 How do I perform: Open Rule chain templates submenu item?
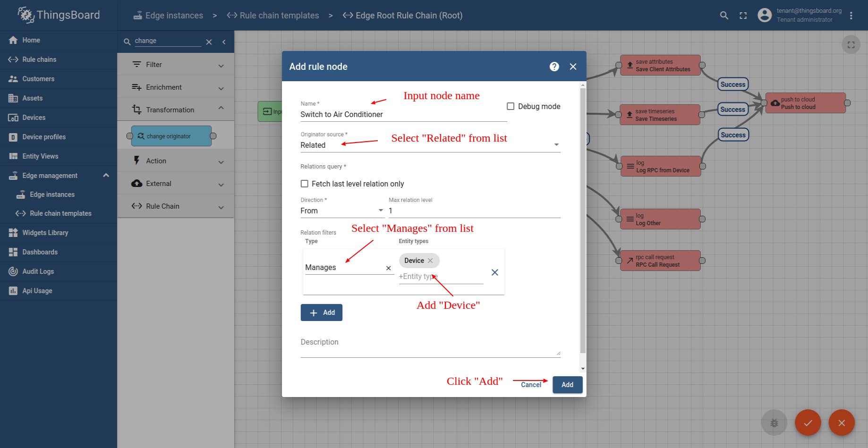point(59,213)
